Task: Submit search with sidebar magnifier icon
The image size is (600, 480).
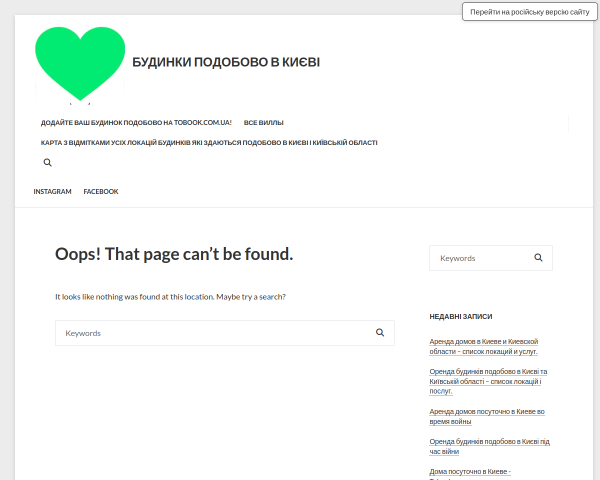Action: (x=538, y=258)
